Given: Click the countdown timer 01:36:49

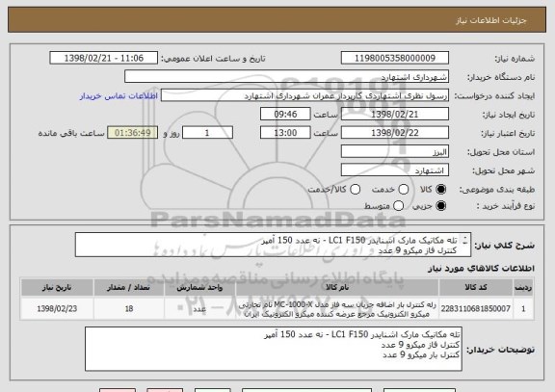Looking at the screenshot, I should tap(133, 133).
